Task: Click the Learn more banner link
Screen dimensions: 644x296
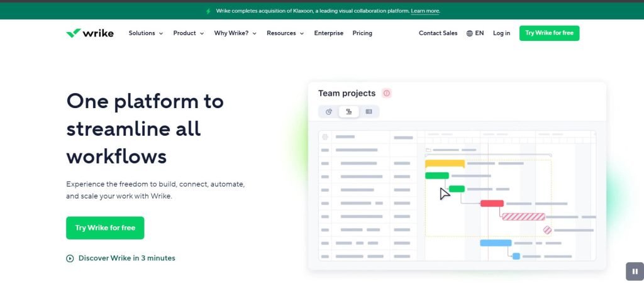Action: coord(425,11)
